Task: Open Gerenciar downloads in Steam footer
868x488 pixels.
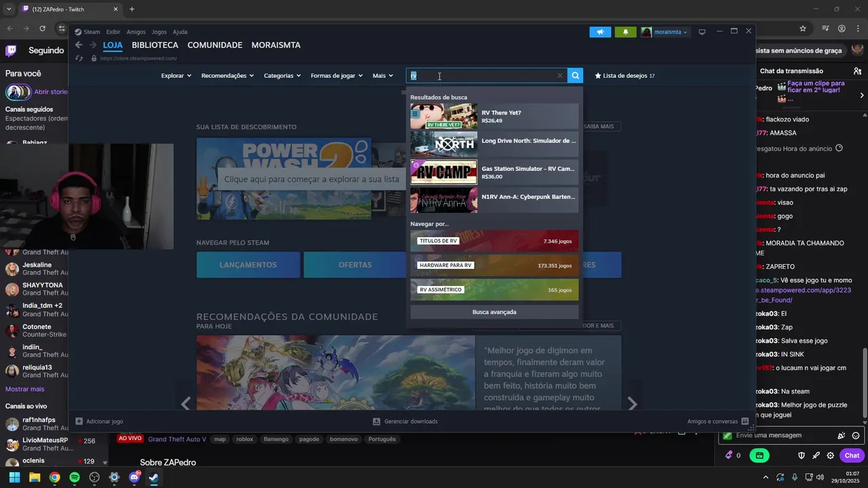Action: tap(406, 422)
